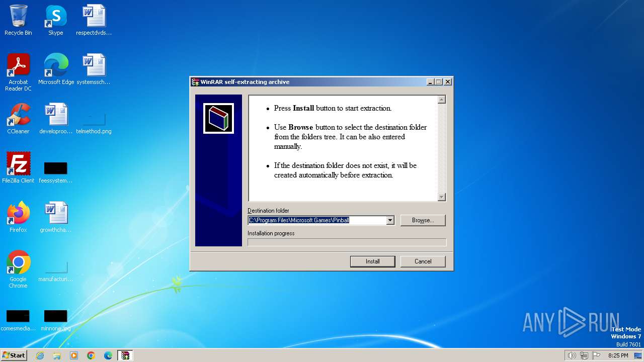Image resolution: width=644 pixels, height=362 pixels.
Task: Open Edge from the taskbar
Action: coord(108,355)
